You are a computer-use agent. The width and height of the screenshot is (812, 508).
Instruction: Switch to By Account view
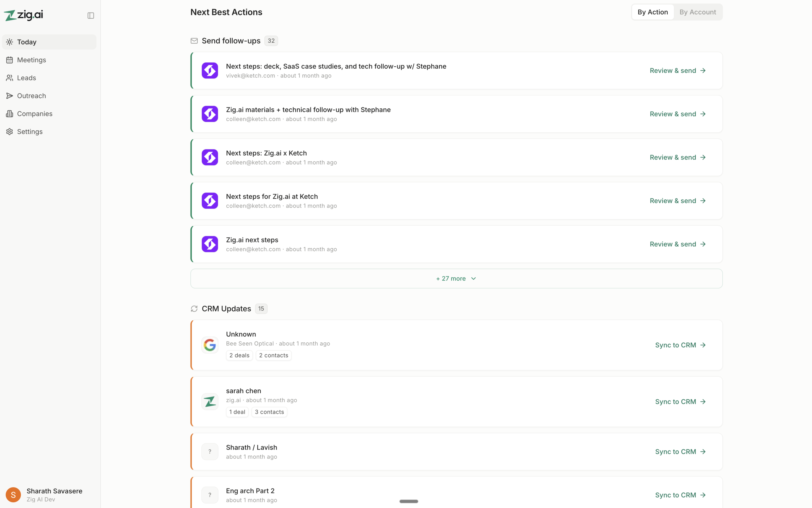[698, 12]
